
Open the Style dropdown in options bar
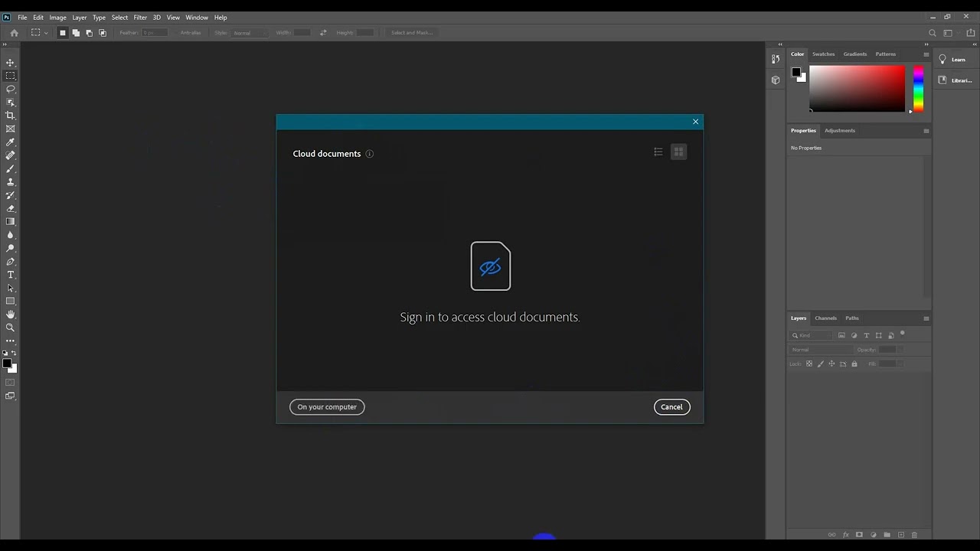pos(250,33)
